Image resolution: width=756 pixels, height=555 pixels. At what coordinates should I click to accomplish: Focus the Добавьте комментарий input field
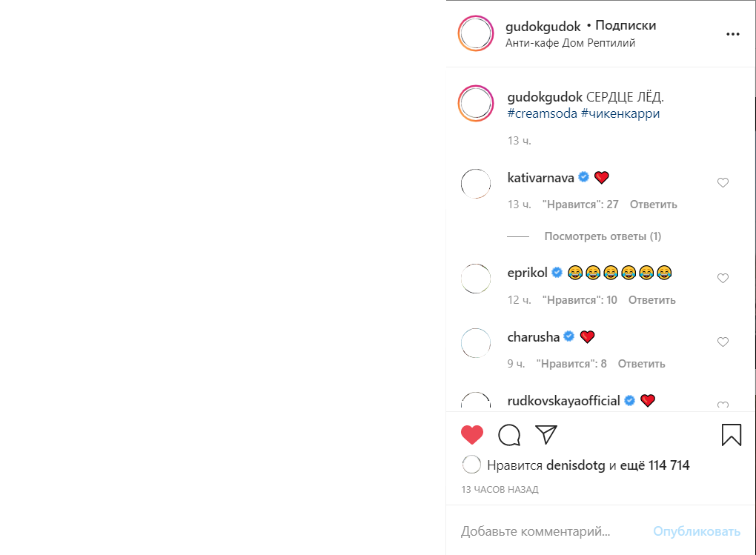550,531
